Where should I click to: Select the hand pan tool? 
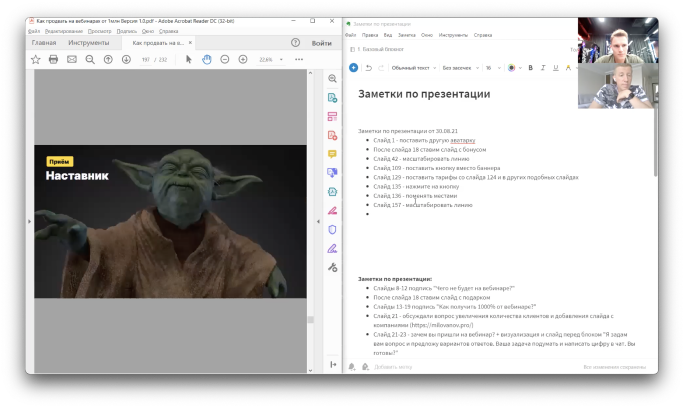pos(207,59)
